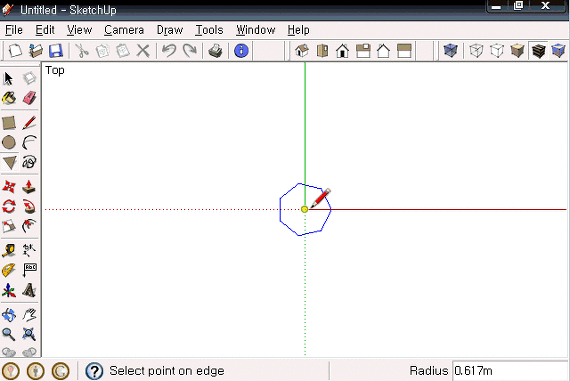Click the Zoom Extents tool
This screenshot has height=381, width=570.
click(29, 334)
